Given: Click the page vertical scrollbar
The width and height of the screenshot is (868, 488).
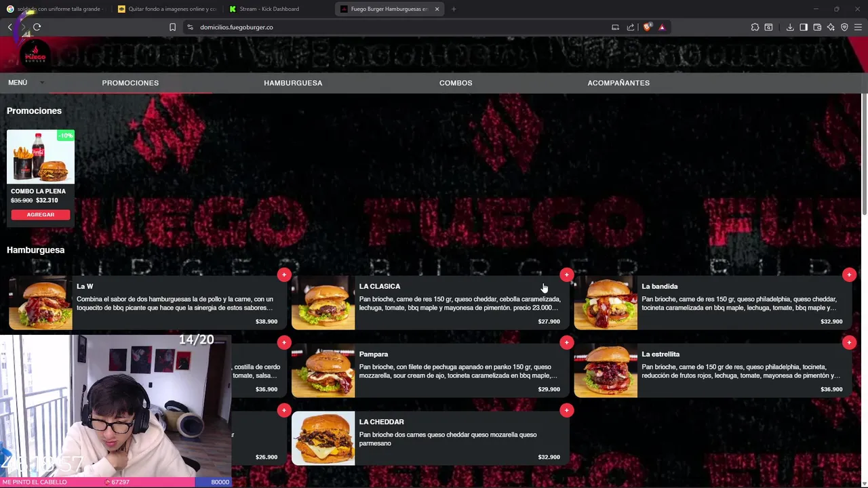Looking at the screenshot, I should point(865,156).
